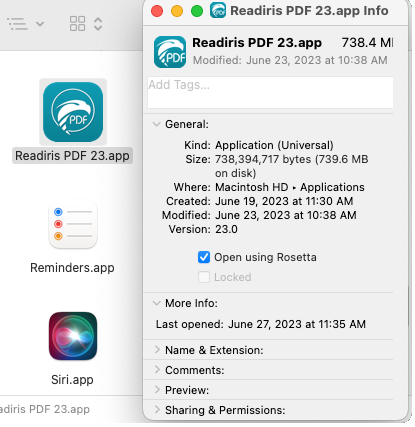Disable Open using Rosetta checkbox
Screen dimensions: 415x427
tap(204, 257)
